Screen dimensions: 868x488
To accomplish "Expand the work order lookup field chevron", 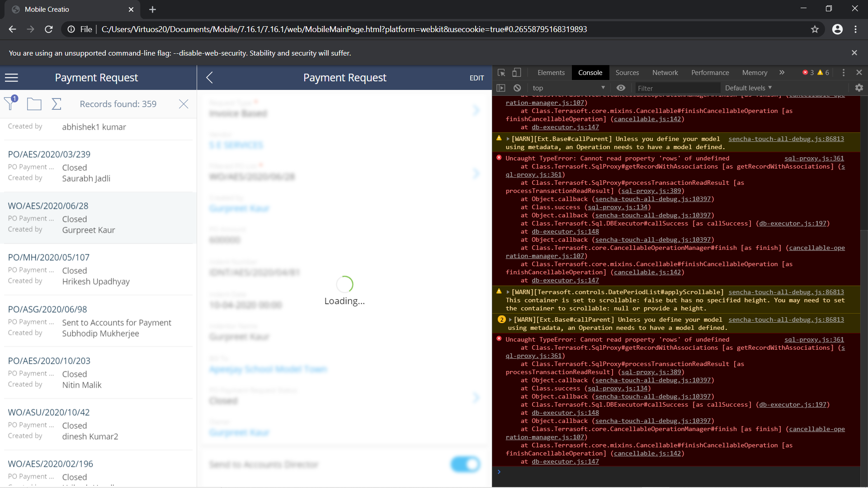I will [476, 174].
